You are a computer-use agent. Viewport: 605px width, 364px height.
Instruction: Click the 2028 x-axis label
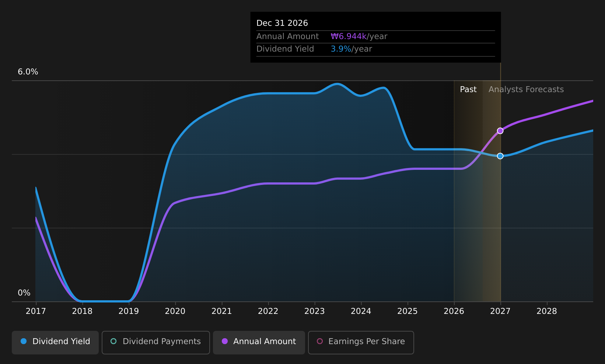click(546, 311)
